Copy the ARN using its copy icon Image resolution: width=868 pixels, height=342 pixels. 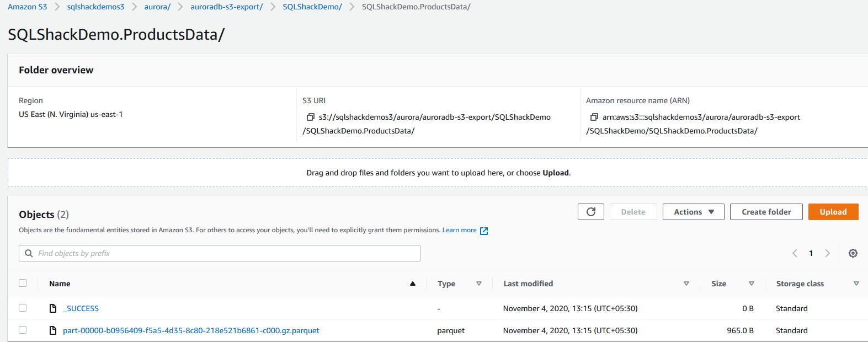click(x=594, y=117)
